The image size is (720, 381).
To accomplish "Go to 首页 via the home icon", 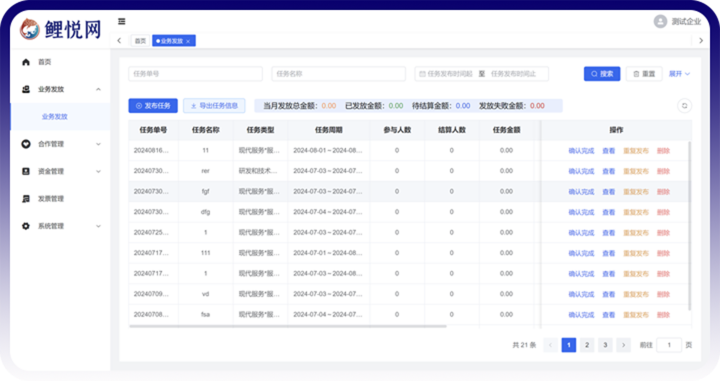I will point(26,62).
